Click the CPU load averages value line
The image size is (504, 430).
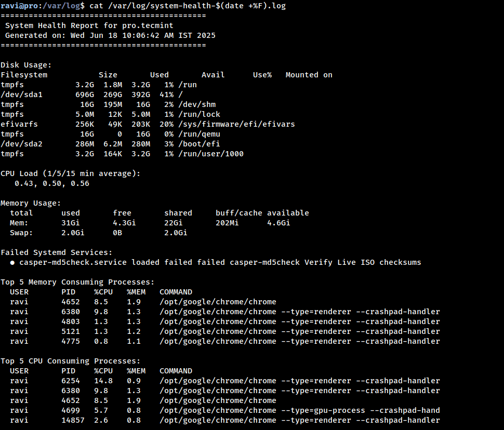coord(52,183)
